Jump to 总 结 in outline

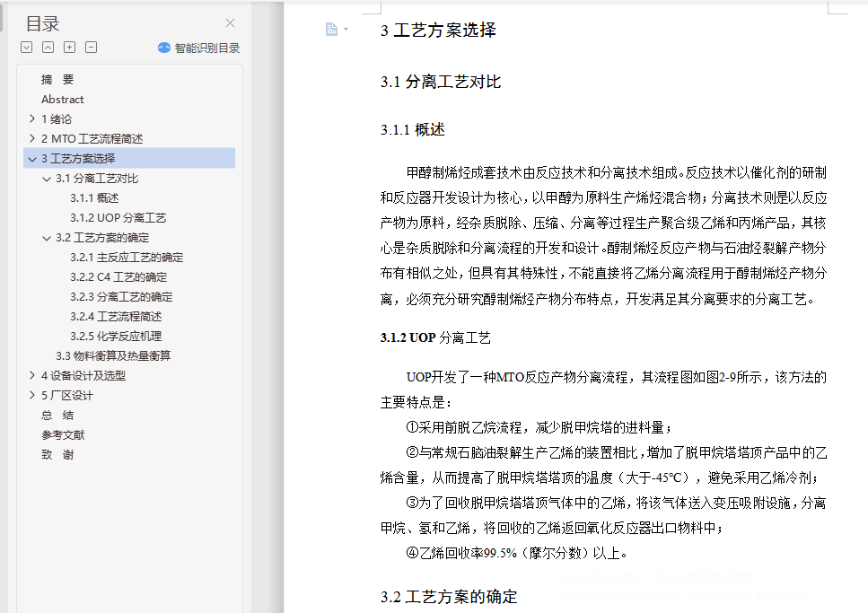click(x=57, y=416)
